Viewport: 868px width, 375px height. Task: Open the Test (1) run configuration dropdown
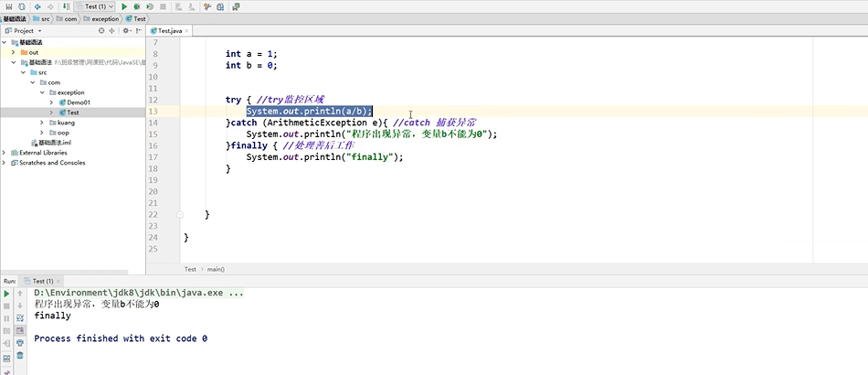95,6
